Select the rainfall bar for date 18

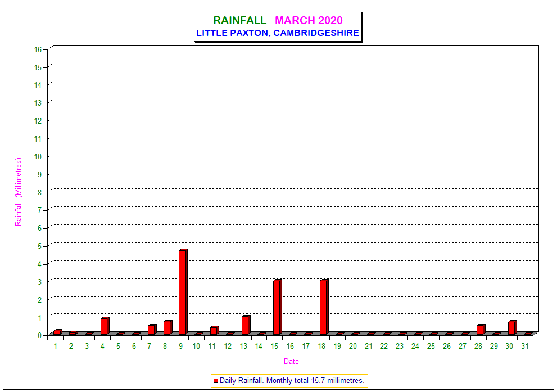tap(324, 307)
